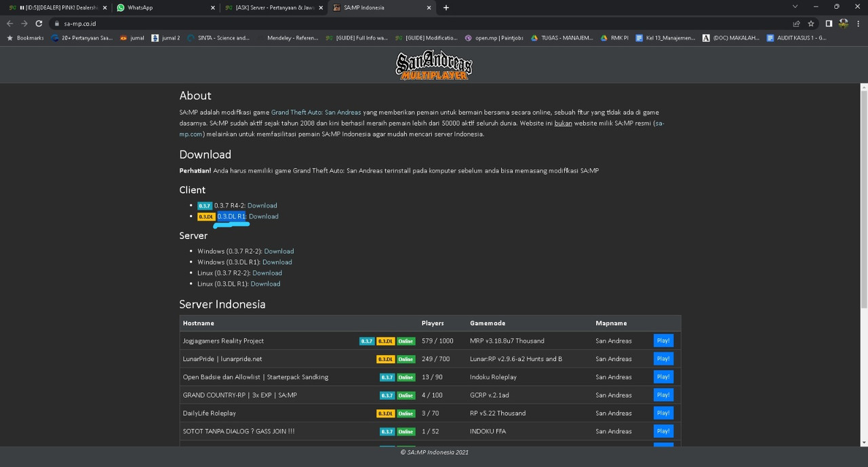Open the open.mp Paintjobs bookmark
Image resolution: width=868 pixels, height=467 pixels.
[x=494, y=38]
